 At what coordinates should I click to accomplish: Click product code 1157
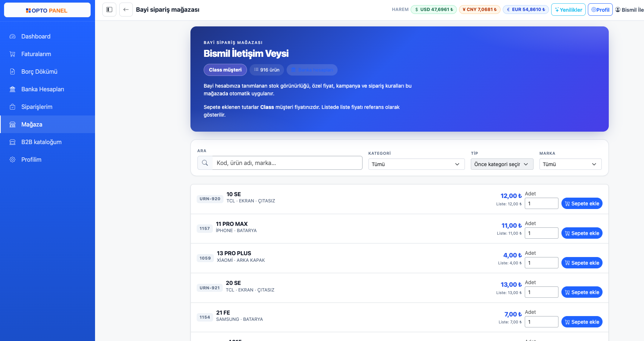pos(205,228)
